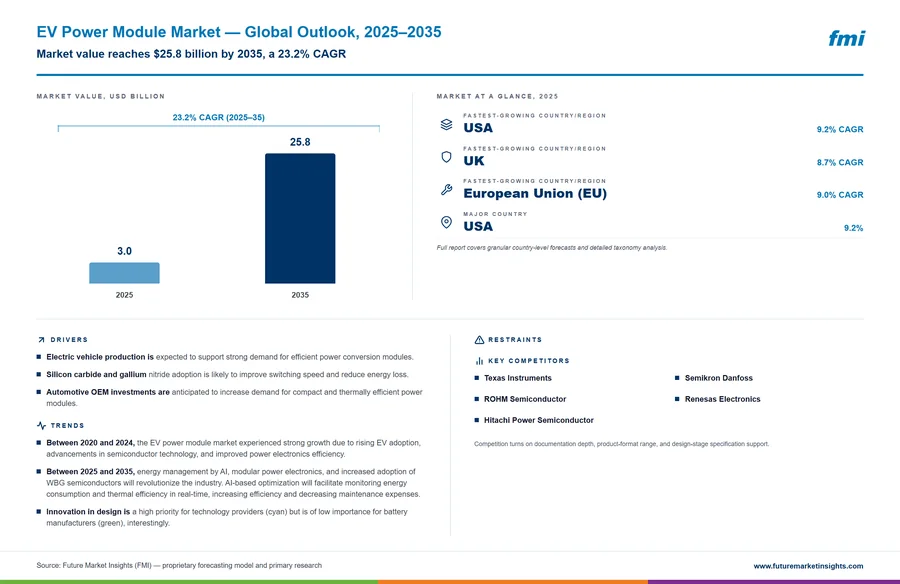Viewport: 900px width, 584px height.
Task: Click the warning triangle icon next to Restraints
Action: pos(479,340)
